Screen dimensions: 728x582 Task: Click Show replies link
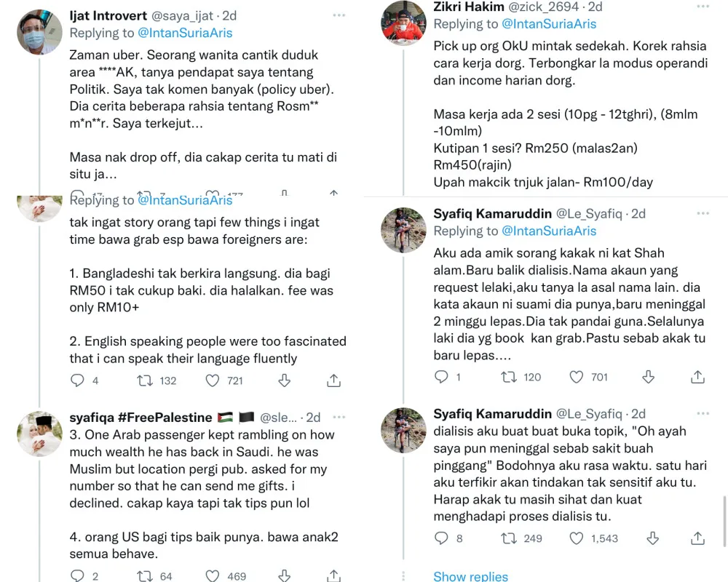pyautogui.click(x=470, y=576)
